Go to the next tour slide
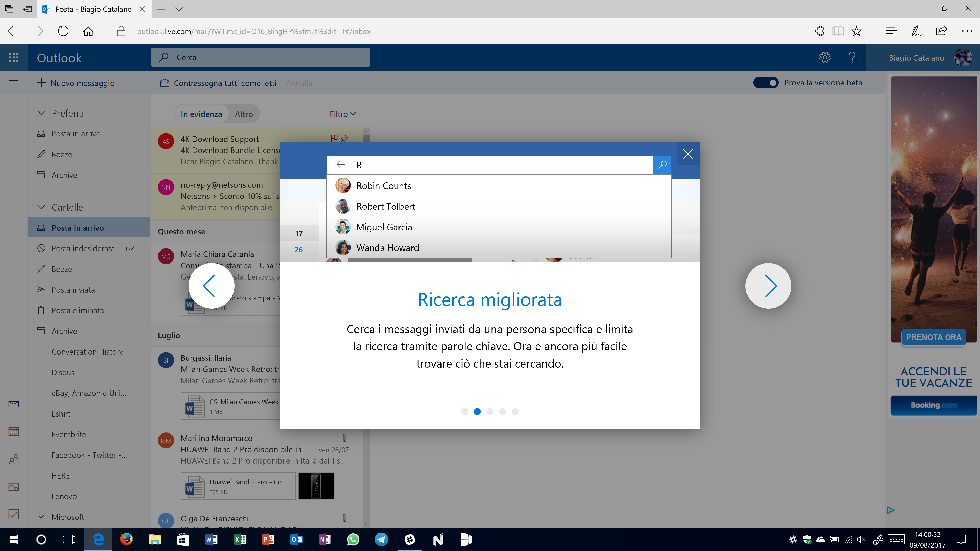Viewport: 980px width, 551px height. pyautogui.click(x=768, y=286)
